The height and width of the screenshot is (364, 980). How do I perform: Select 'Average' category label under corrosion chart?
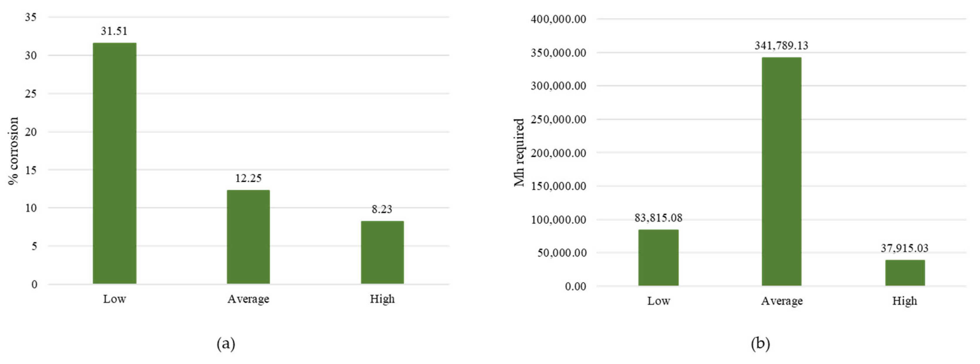point(248,299)
